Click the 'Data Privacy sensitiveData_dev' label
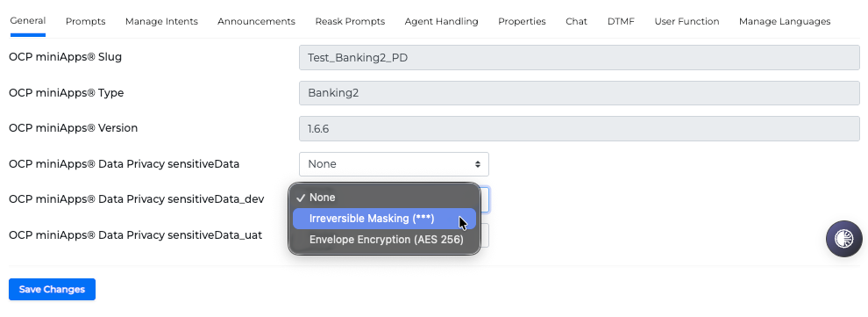The width and height of the screenshot is (868, 317). pyautogui.click(x=137, y=199)
